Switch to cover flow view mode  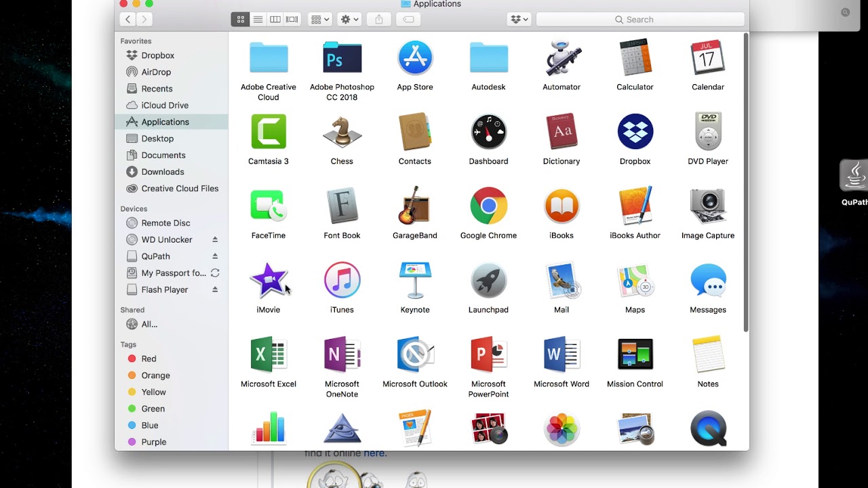(292, 20)
